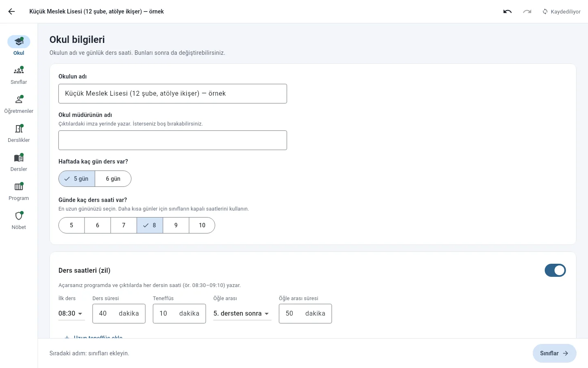Click the Kaydediliyor sync status icon
This screenshot has width=588, height=368.
coord(545,11)
